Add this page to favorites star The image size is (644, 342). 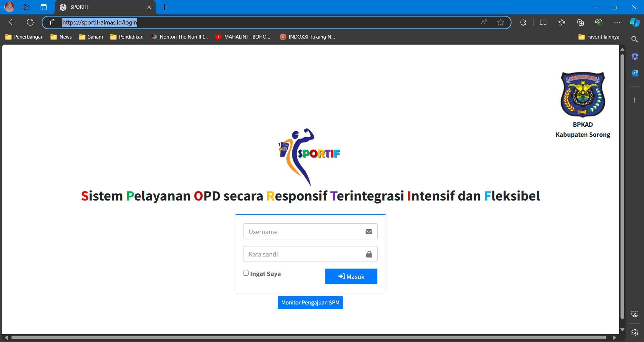(x=500, y=22)
